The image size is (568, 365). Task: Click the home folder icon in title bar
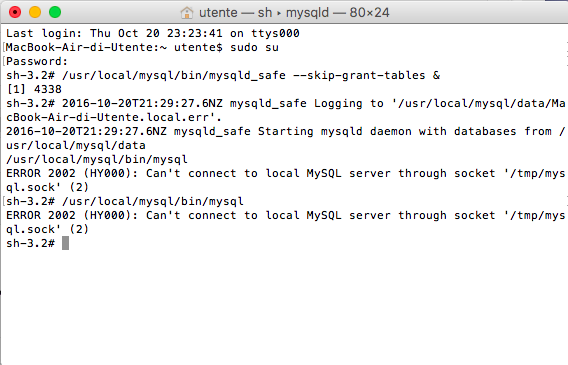coord(187,13)
